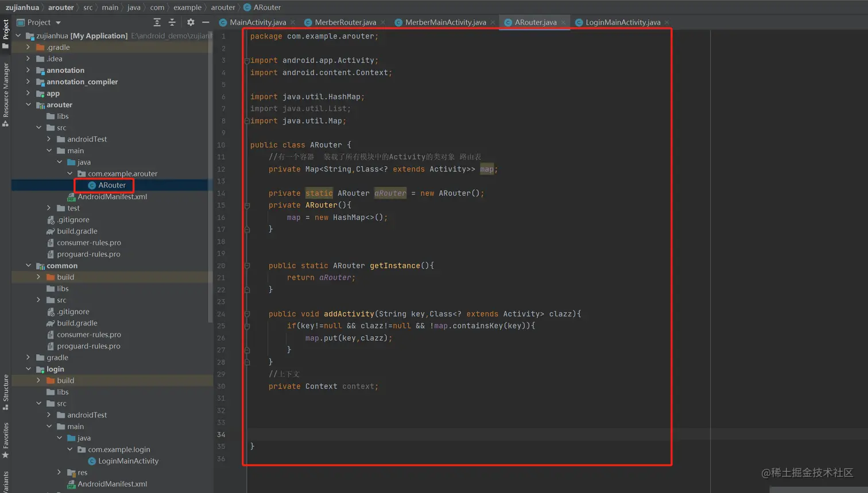The image size is (868, 493).
Task: Click the common module folder icon
Action: coord(40,266)
